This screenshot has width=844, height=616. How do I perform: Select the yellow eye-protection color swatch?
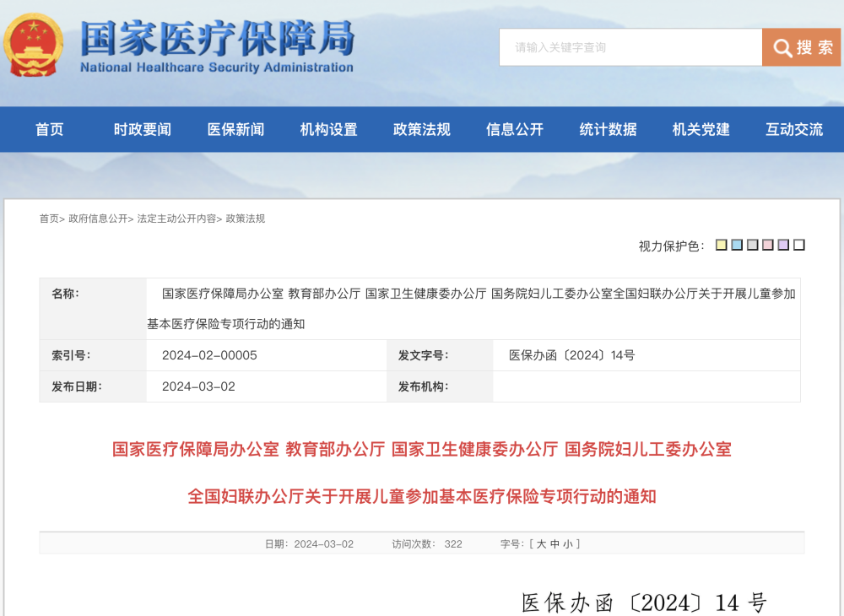pyautogui.click(x=722, y=246)
